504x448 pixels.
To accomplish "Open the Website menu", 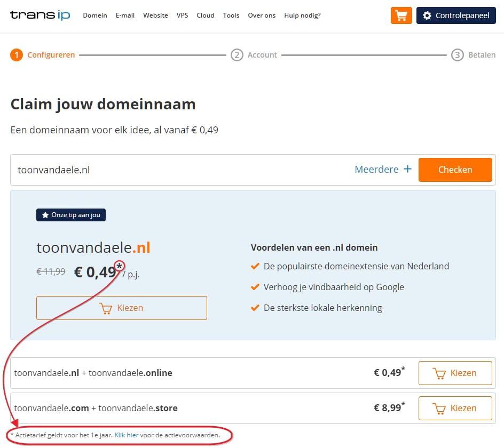I will click(155, 15).
